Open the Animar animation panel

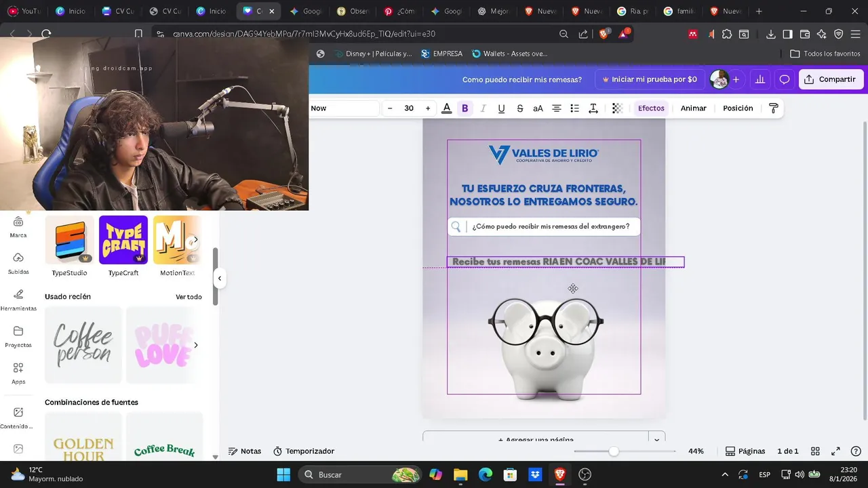pyautogui.click(x=693, y=108)
